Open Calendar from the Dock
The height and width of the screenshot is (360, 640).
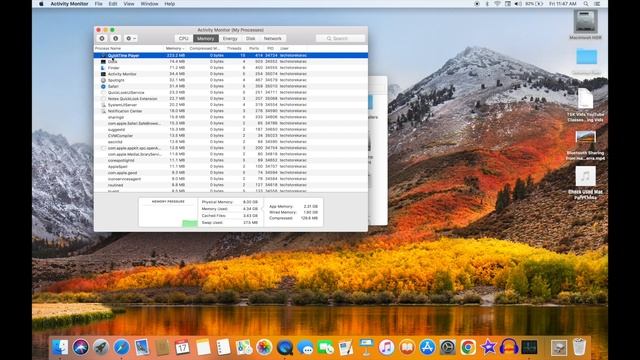click(x=182, y=347)
